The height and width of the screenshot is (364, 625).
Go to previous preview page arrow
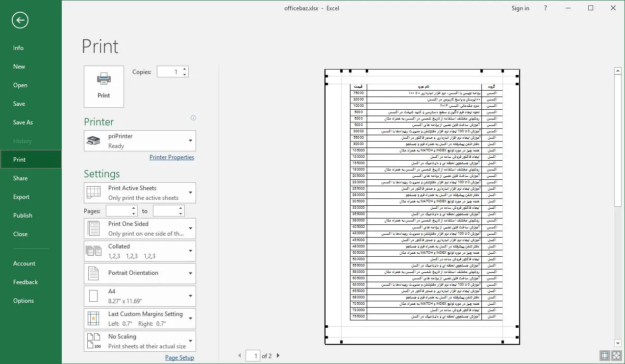[240, 356]
